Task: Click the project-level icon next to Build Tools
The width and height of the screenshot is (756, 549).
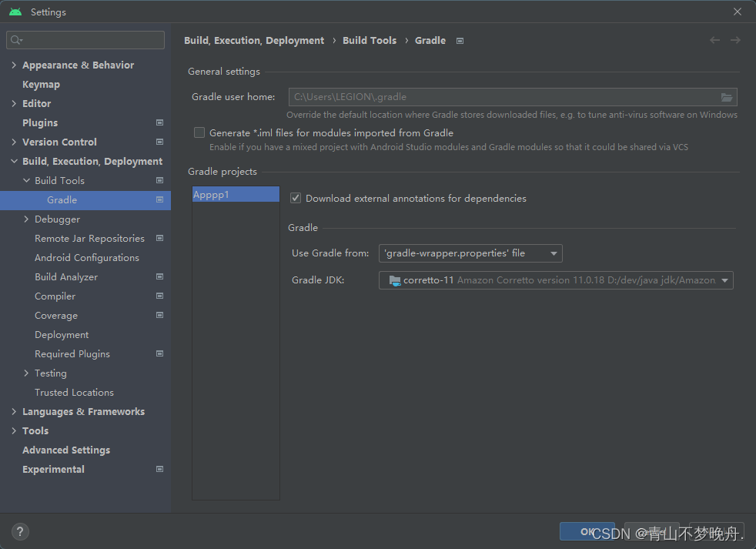Action: coord(159,180)
